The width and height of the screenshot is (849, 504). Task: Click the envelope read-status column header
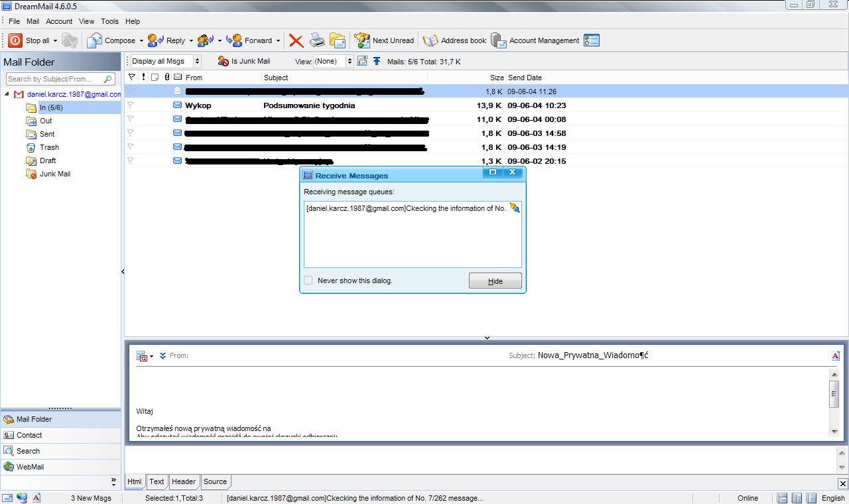tap(178, 77)
